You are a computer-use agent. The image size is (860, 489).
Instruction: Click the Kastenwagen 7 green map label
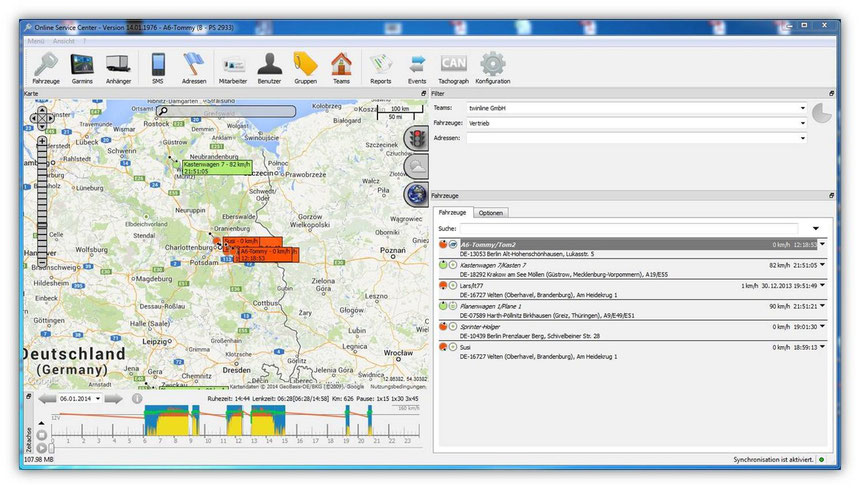[217, 168]
